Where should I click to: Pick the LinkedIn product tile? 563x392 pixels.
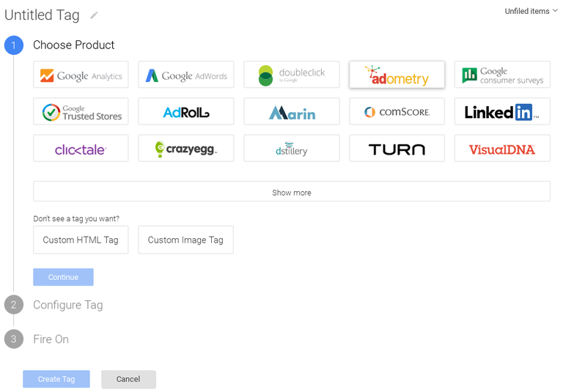click(502, 111)
